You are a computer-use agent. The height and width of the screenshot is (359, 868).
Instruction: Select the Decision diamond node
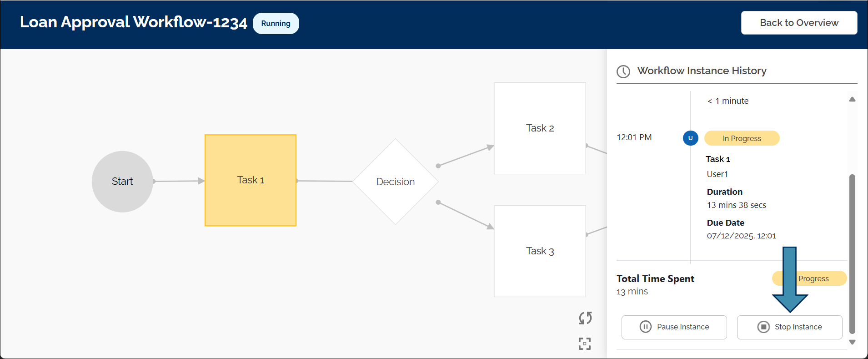click(395, 181)
